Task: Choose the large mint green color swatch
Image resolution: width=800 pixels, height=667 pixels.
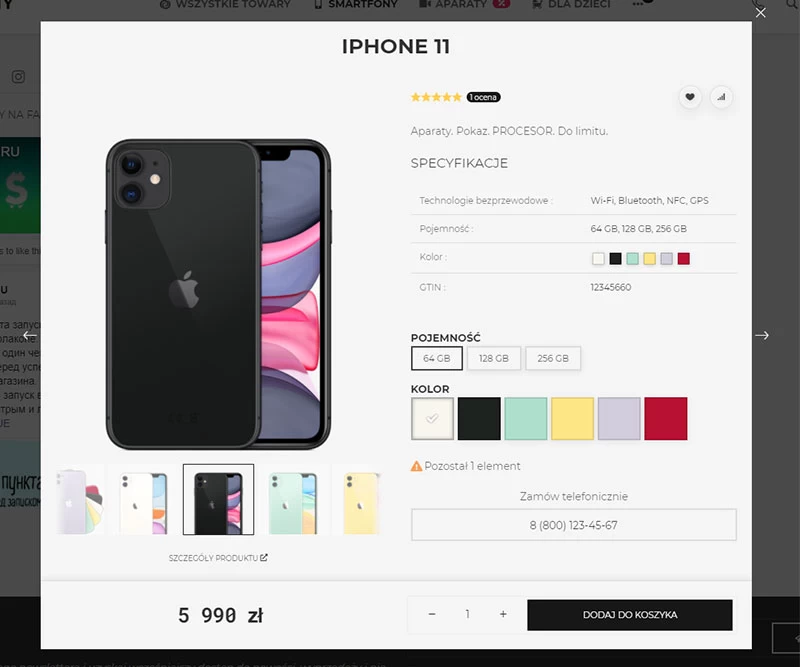Action: [526, 418]
